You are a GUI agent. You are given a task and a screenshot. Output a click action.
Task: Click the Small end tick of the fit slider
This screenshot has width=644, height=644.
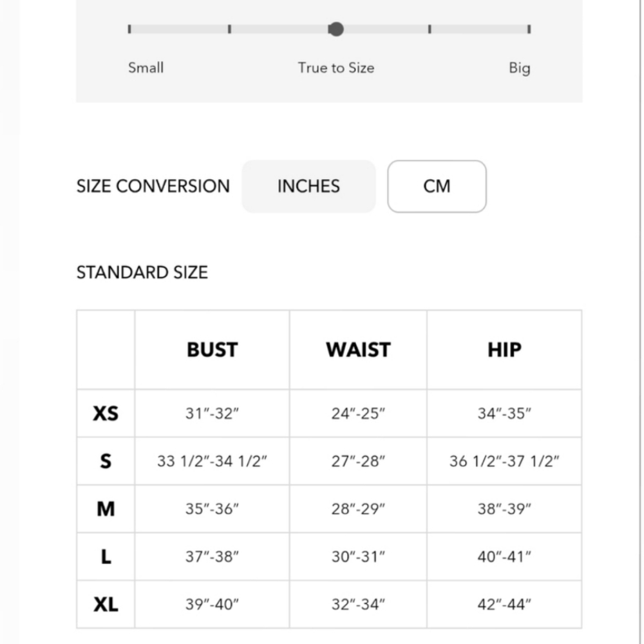[x=129, y=29]
